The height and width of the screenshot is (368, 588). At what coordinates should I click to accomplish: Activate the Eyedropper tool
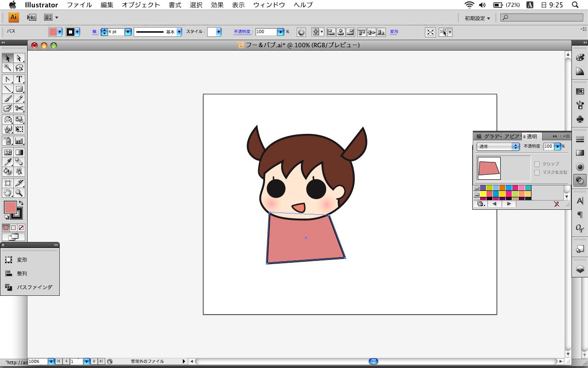[8, 161]
